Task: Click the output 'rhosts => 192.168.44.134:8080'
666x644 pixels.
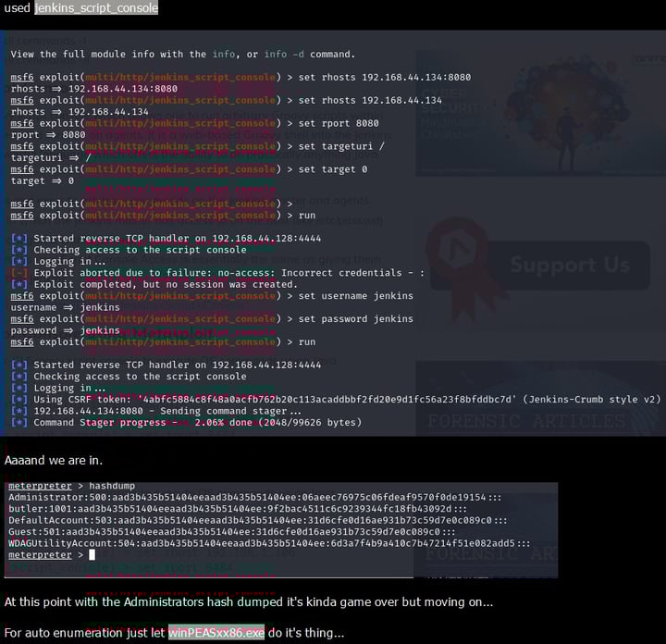Action: (x=93, y=89)
